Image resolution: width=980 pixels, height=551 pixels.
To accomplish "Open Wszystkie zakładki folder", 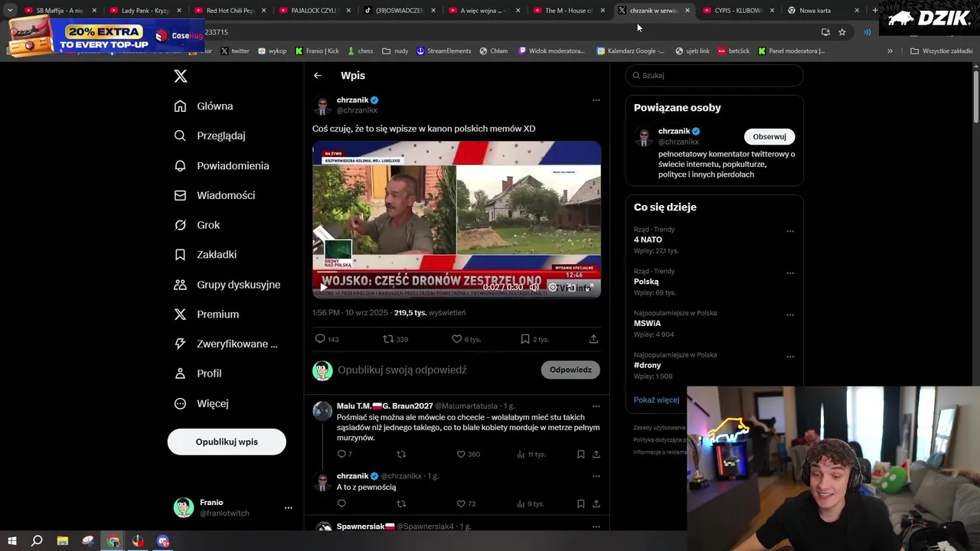I will [941, 51].
